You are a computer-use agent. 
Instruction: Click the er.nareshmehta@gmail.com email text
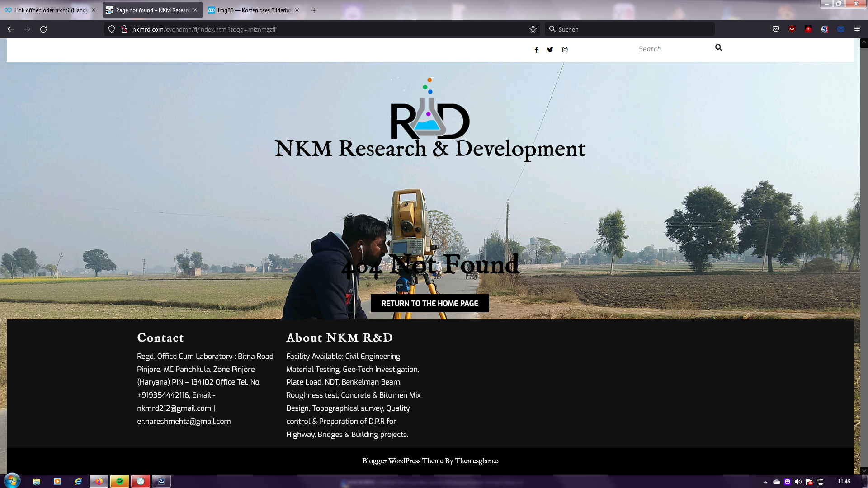(x=184, y=421)
